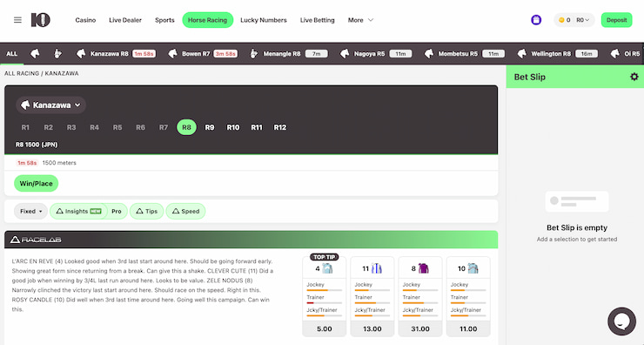Open the Fixed odds type dropdown

30,211
